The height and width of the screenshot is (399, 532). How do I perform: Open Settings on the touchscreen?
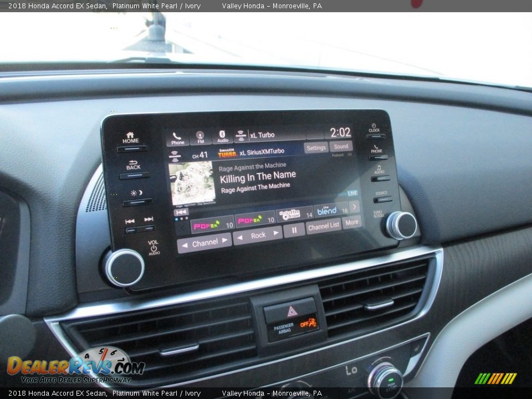tap(316, 148)
